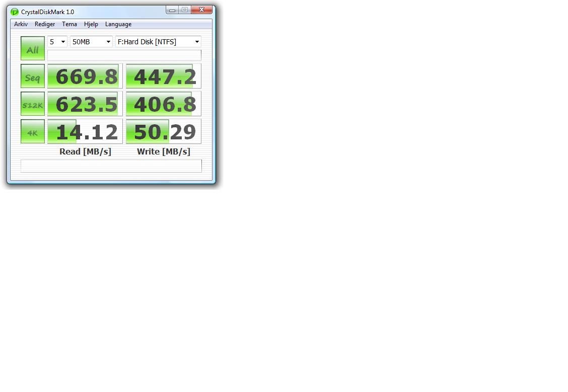Click the blank status bar beneath the drive selector
Viewport: 568px width, 392px height.
124,55
